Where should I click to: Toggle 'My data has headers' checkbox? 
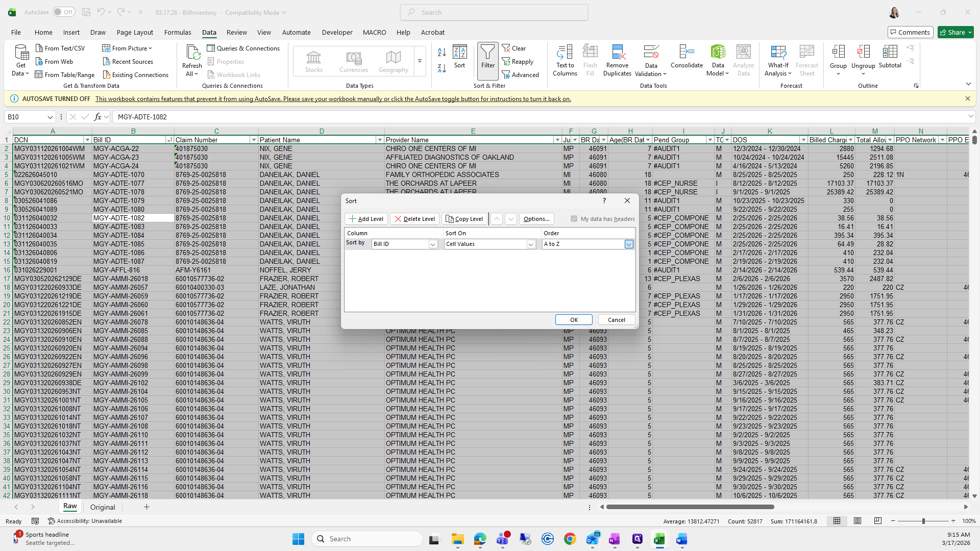pos(574,219)
